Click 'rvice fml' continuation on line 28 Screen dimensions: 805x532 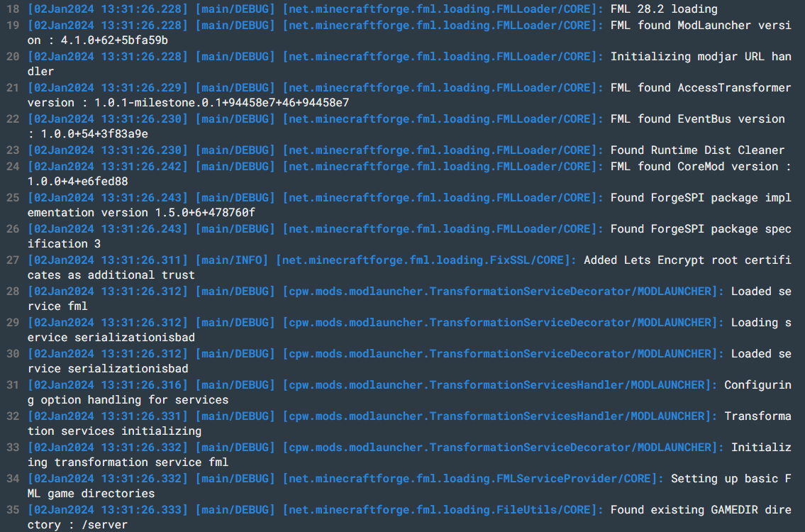(x=57, y=306)
